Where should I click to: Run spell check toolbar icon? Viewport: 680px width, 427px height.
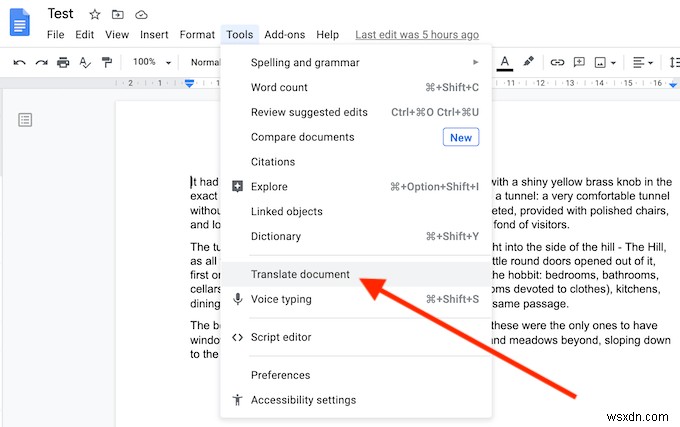[x=85, y=63]
